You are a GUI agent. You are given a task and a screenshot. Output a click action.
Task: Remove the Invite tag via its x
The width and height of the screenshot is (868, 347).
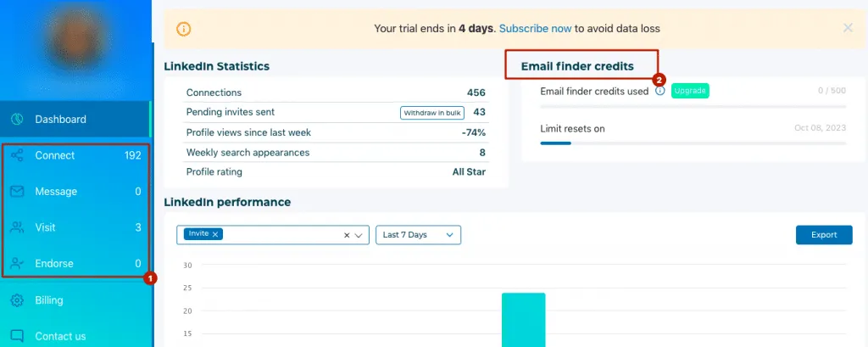pyautogui.click(x=215, y=234)
